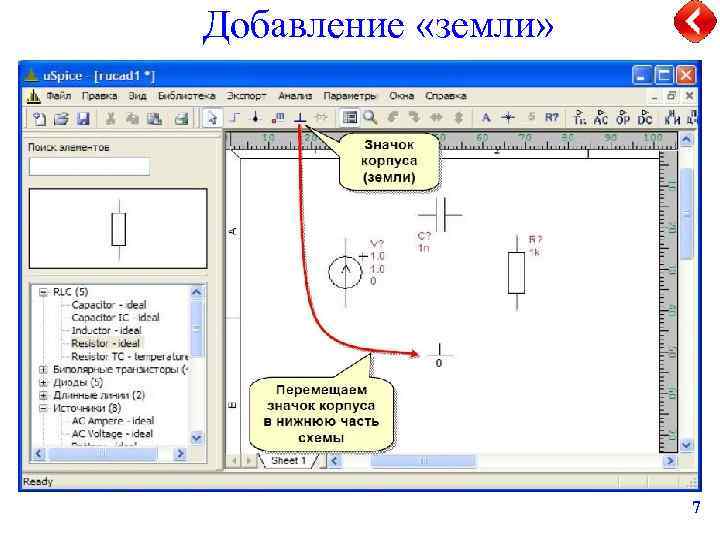720x540 pixels.
Task: Click the vertical flip arrows icon
Action: pyautogui.click(x=458, y=118)
